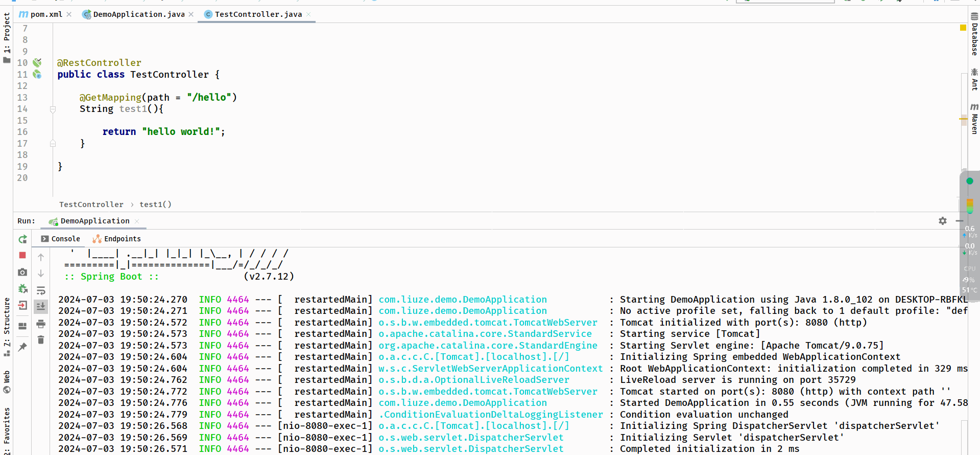Click w.s.c.ServletWebServerApplicationContext logger link

point(491,369)
